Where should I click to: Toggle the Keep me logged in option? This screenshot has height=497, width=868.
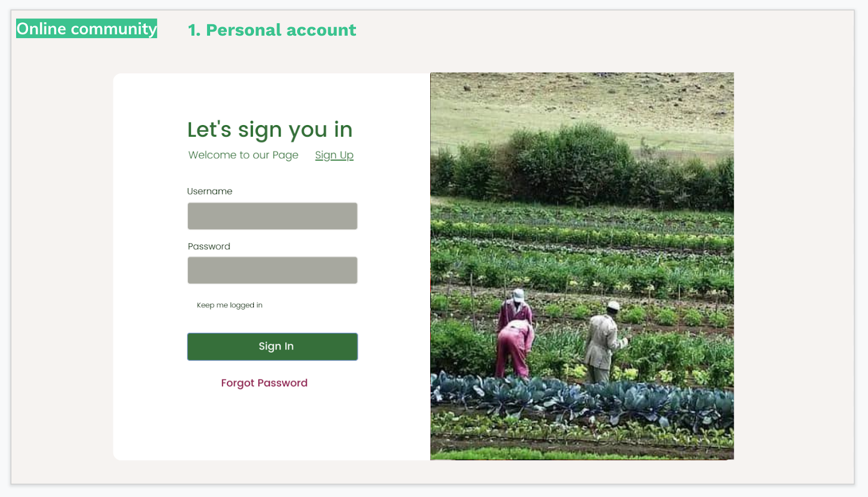coord(229,305)
